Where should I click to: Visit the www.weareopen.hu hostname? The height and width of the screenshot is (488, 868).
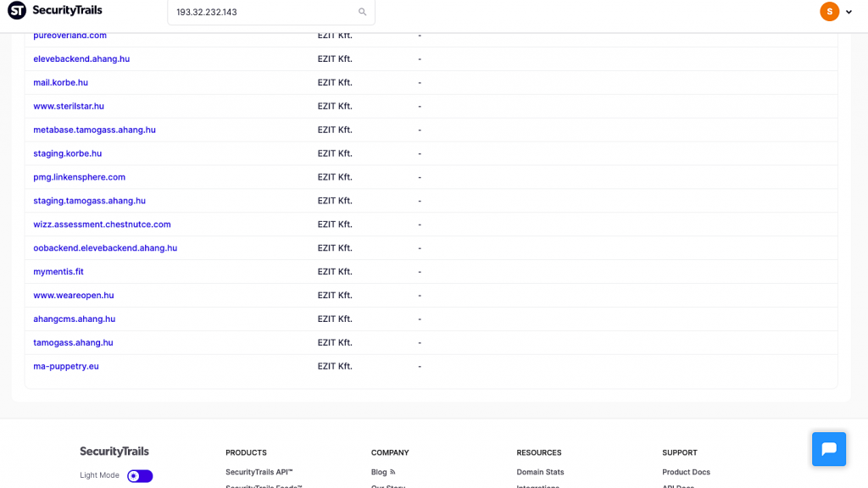tap(74, 296)
